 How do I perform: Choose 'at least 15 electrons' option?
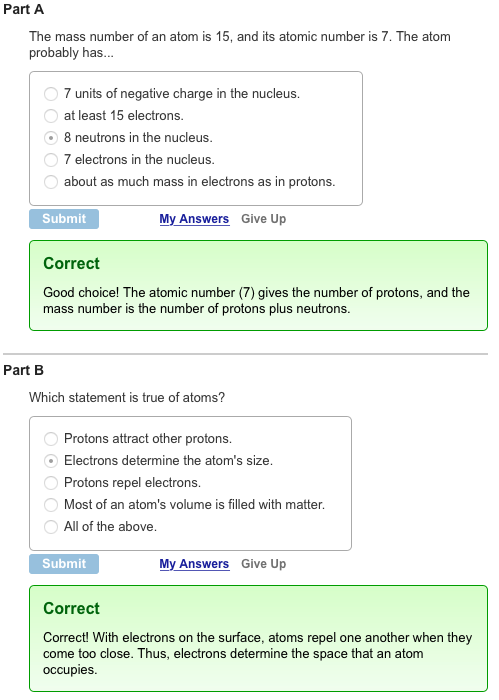(x=51, y=116)
